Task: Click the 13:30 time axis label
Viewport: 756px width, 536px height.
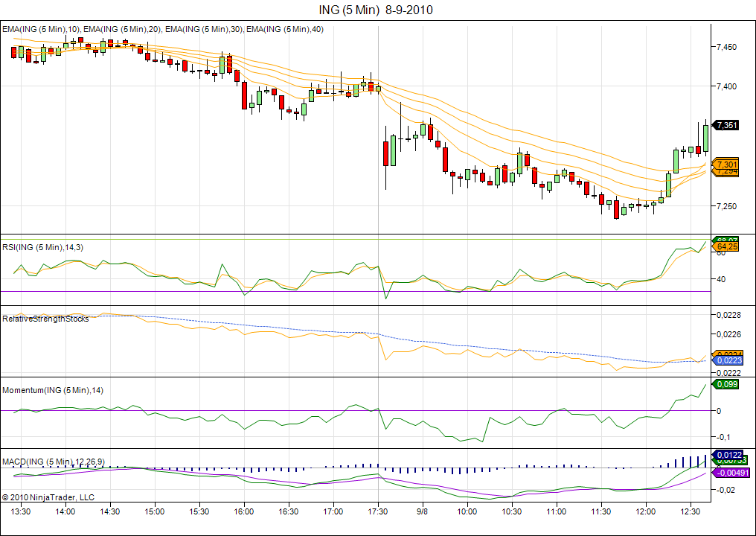Action: point(22,511)
